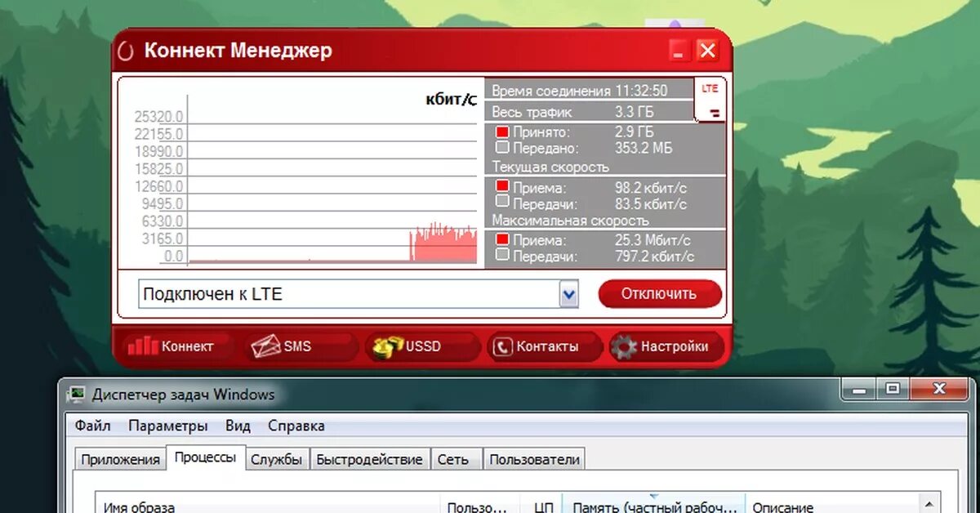This screenshot has height=513, width=980.
Task: Sort by Пользо... user column header
Action: pyautogui.click(x=480, y=503)
